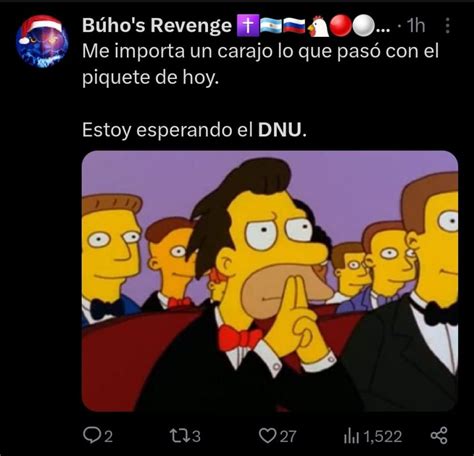This screenshot has width=474, height=456.
Task: Open tweet text about piquete de hoy
Action: pos(260,64)
